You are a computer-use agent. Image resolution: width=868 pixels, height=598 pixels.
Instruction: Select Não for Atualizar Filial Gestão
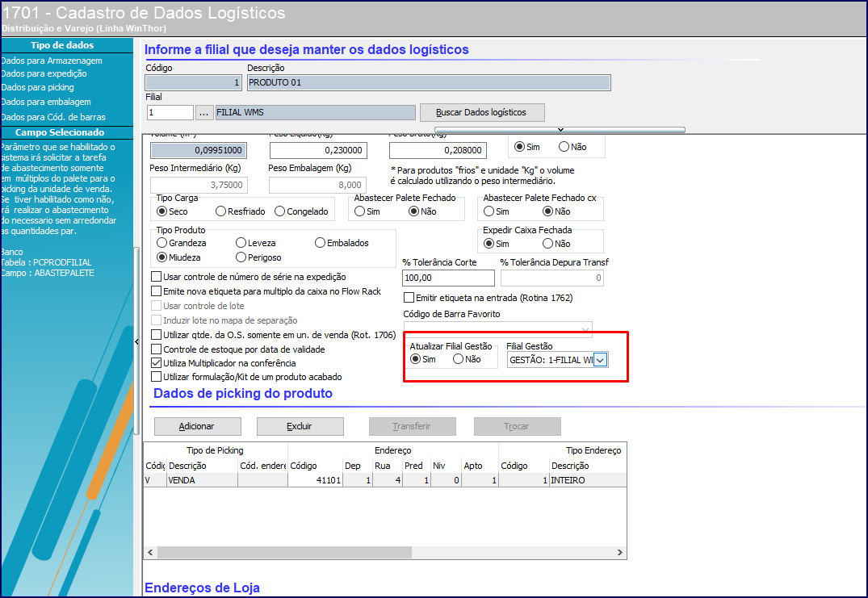467,359
